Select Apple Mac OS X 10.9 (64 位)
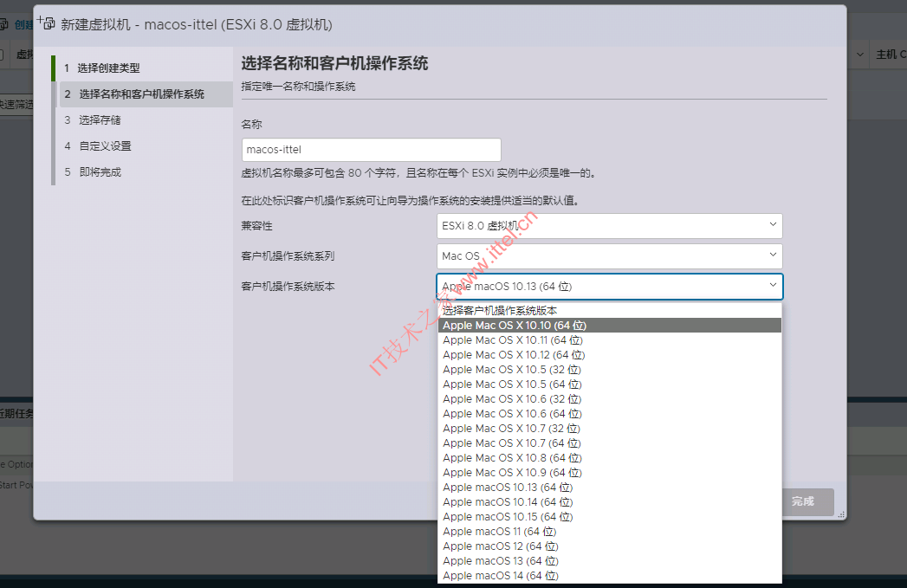This screenshot has width=907, height=588. point(609,473)
